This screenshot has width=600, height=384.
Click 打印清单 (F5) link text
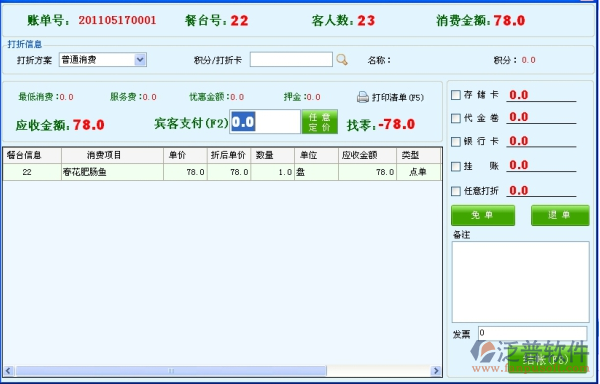point(398,98)
